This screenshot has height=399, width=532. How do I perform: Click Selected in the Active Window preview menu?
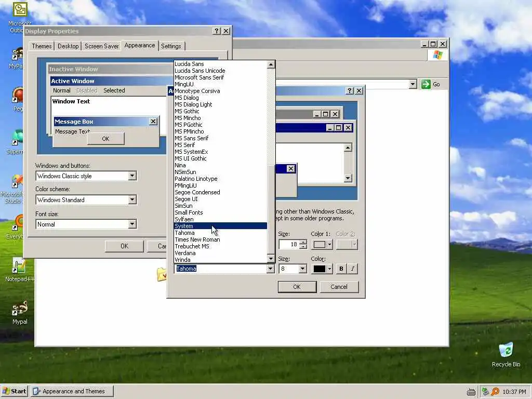coord(114,90)
